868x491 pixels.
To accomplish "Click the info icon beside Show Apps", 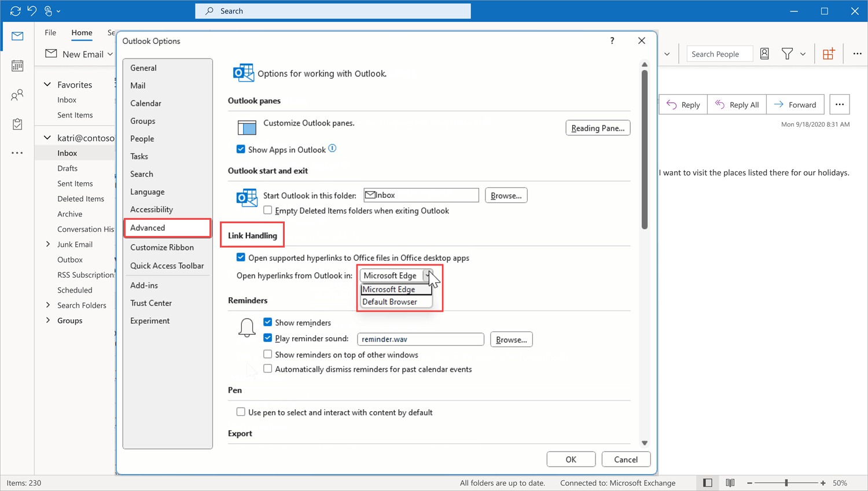I will [332, 149].
